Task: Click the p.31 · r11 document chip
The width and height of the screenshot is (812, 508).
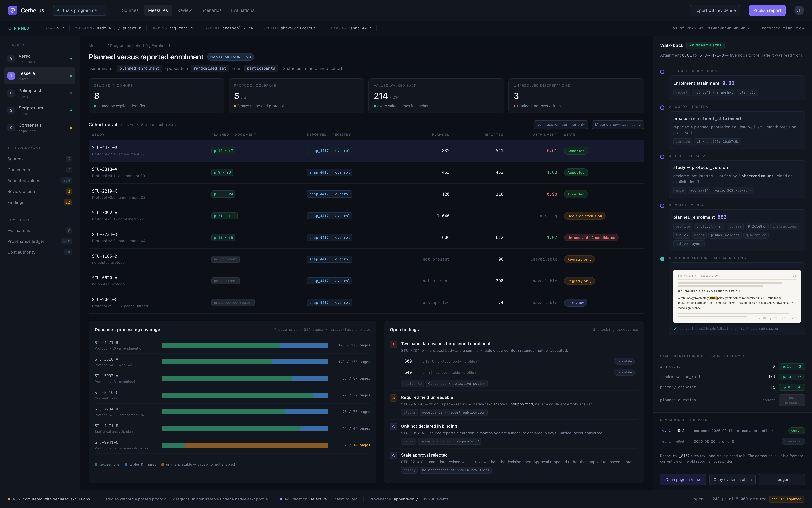Action: [224, 216]
